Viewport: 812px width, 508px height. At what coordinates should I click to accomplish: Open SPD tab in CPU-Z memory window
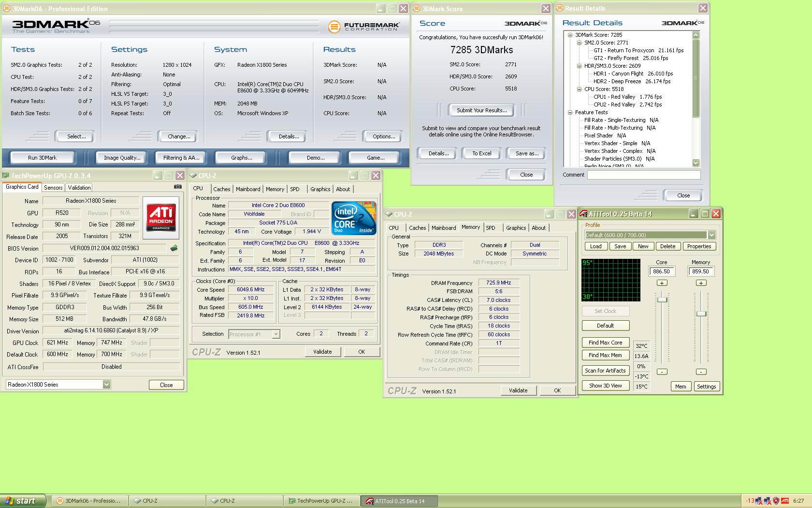[491, 228]
